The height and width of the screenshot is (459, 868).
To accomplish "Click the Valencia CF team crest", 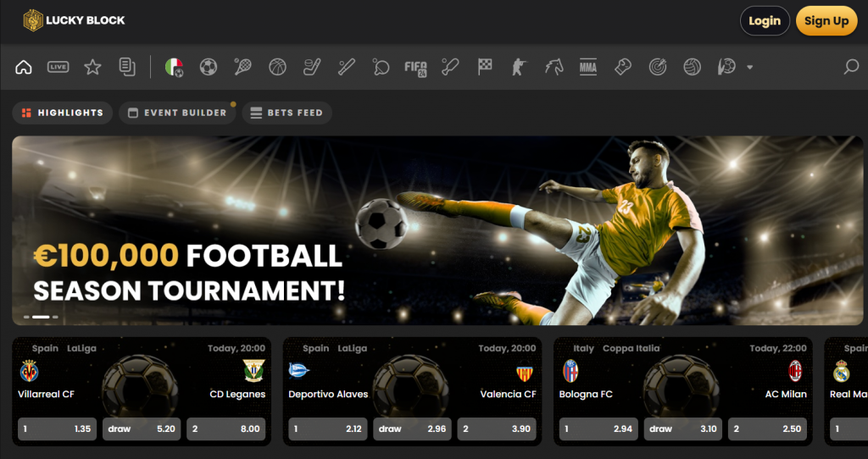I will 524,372.
